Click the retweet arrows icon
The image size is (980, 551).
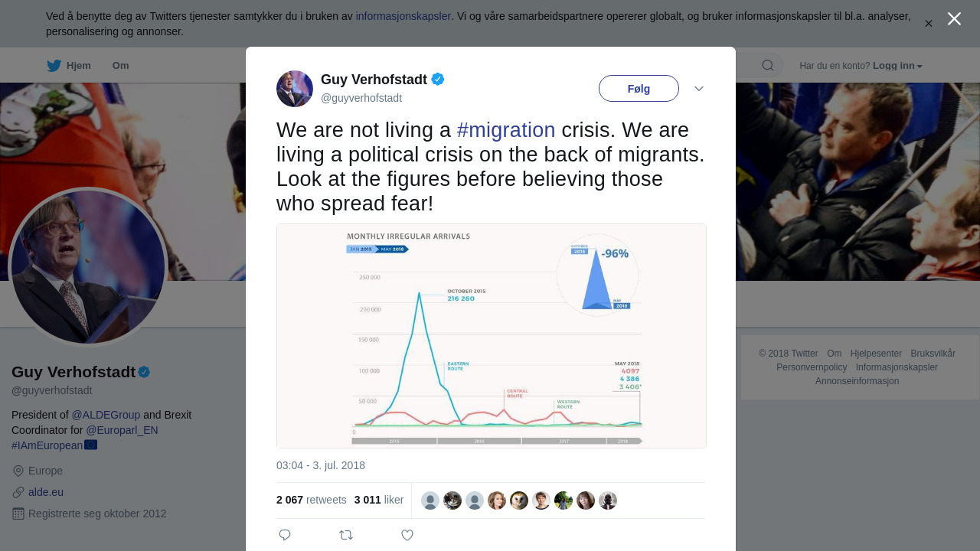coord(346,535)
